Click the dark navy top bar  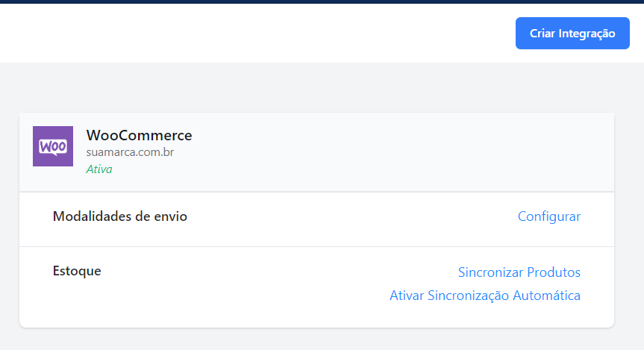322,1
